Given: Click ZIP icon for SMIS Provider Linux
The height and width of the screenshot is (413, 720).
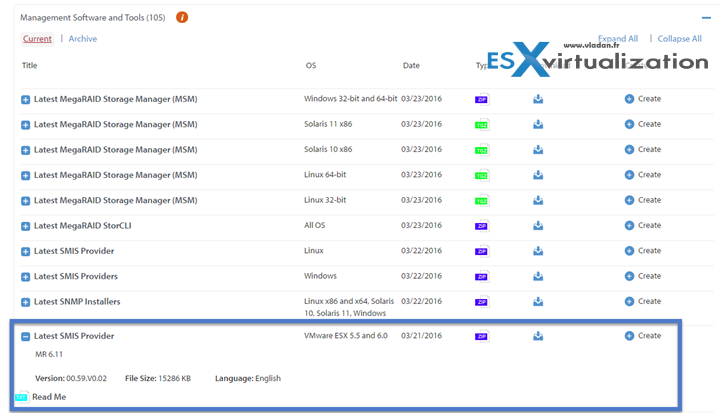Looking at the screenshot, I should point(482,251).
